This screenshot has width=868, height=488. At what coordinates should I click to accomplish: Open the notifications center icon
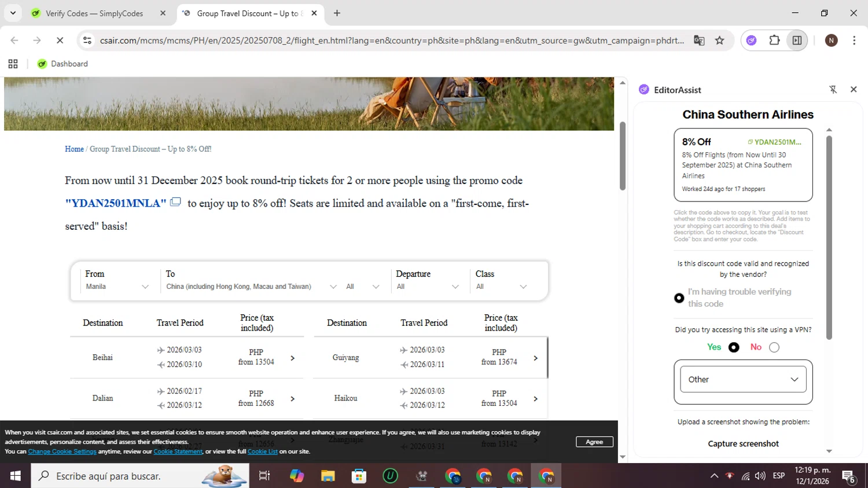pos(849,476)
